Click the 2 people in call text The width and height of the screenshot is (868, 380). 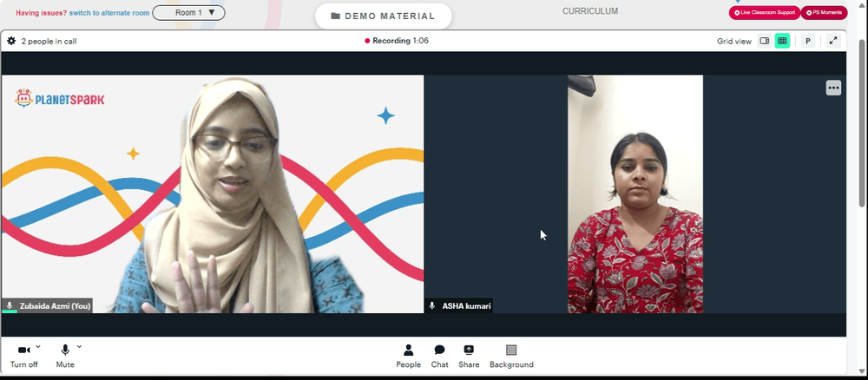[x=49, y=41]
